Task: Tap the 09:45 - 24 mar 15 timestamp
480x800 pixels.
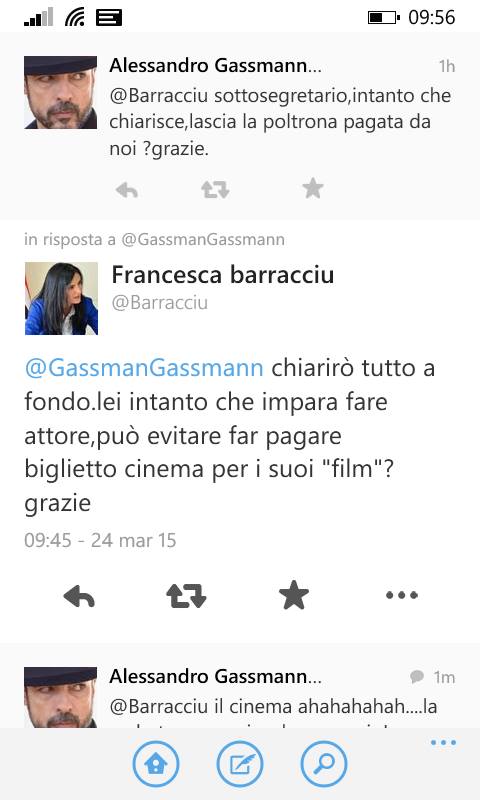Action: (100, 540)
